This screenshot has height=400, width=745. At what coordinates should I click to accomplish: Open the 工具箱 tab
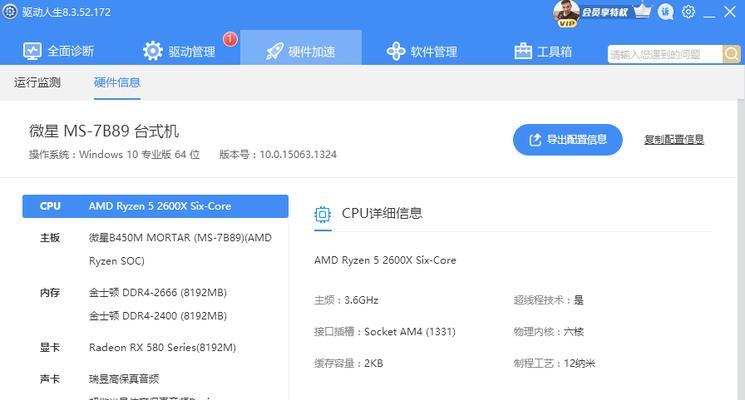point(543,51)
